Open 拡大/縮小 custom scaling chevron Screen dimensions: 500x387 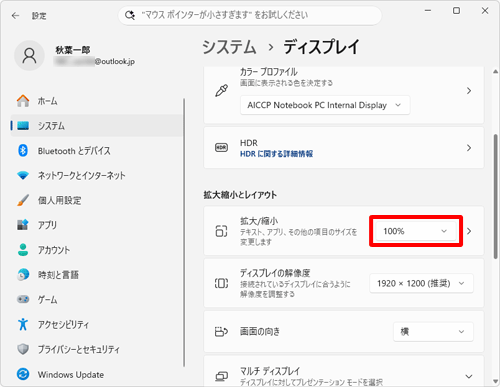pyautogui.click(x=469, y=231)
